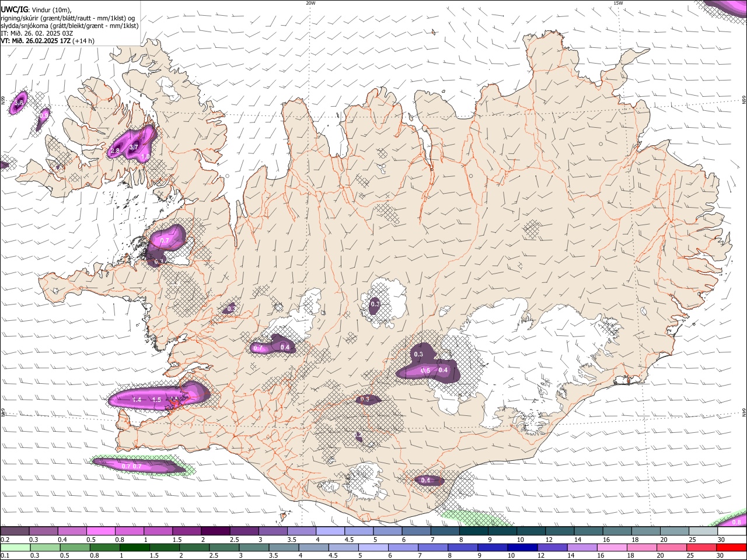Click the 3.7 precipitation value on Westfjords

[x=134, y=148]
